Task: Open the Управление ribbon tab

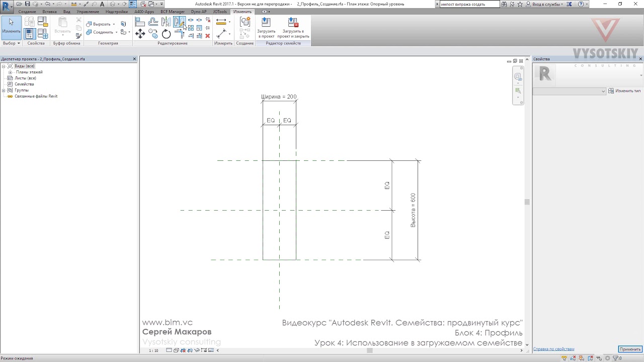Action: 88,12
